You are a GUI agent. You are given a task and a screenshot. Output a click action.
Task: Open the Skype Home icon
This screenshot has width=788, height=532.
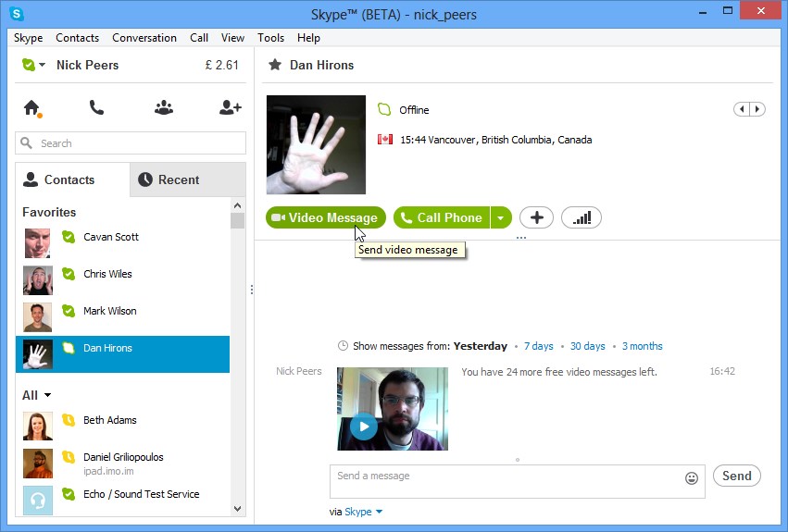tap(32, 108)
